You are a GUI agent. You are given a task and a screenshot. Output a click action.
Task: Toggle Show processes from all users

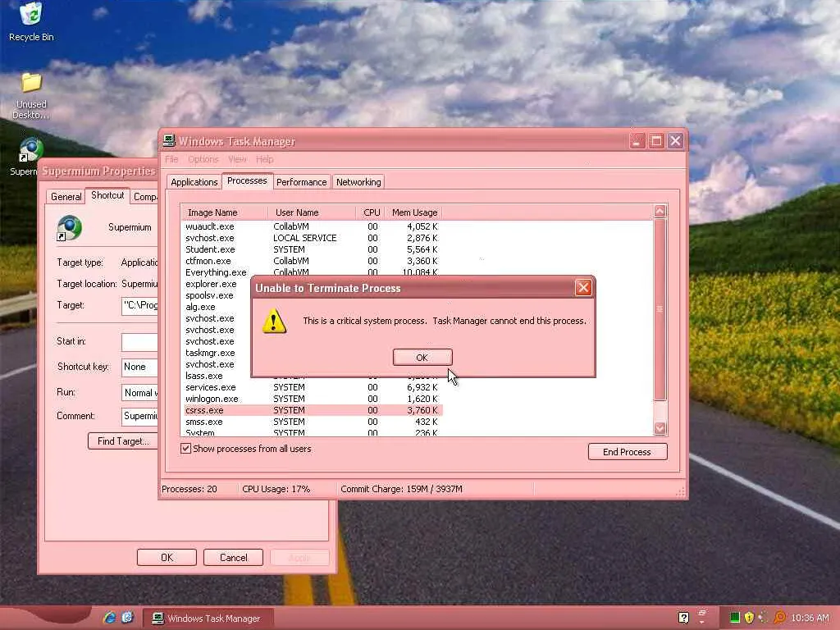(186, 449)
